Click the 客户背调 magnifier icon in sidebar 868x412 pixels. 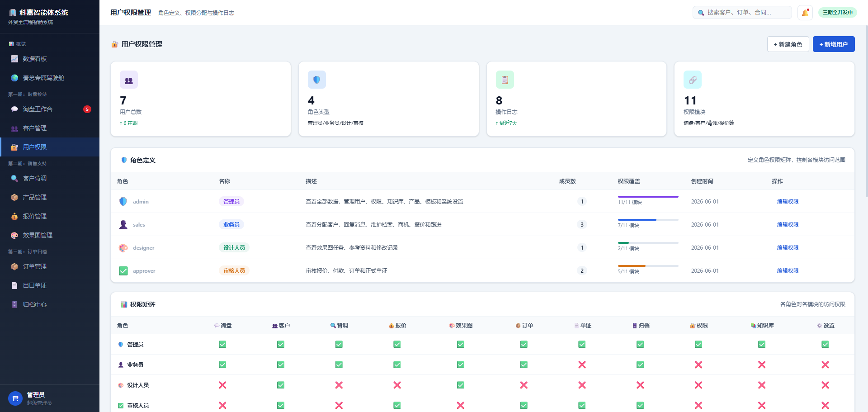click(14, 178)
